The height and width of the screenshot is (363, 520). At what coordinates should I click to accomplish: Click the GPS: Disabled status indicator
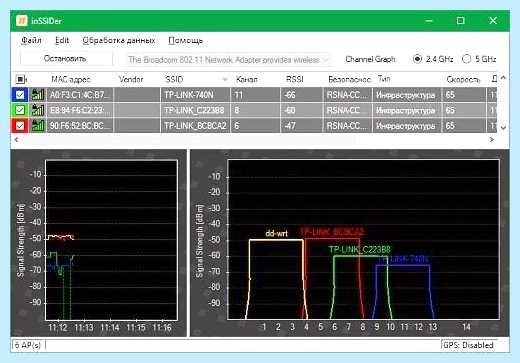[x=468, y=345]
